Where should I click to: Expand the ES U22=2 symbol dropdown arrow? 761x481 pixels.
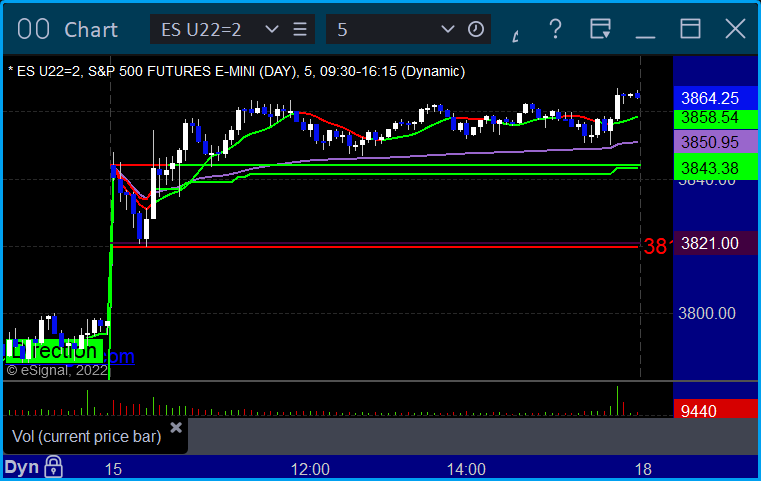click(272, 29)
